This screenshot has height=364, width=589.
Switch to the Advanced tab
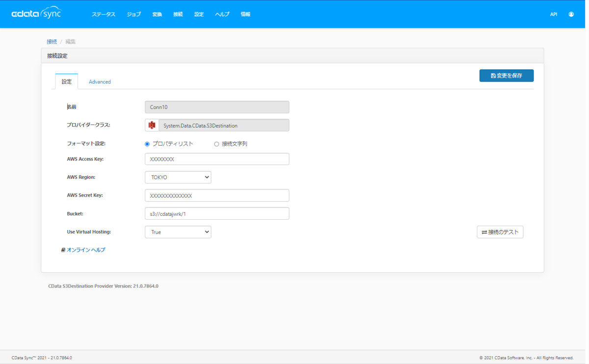pos(100,82)
